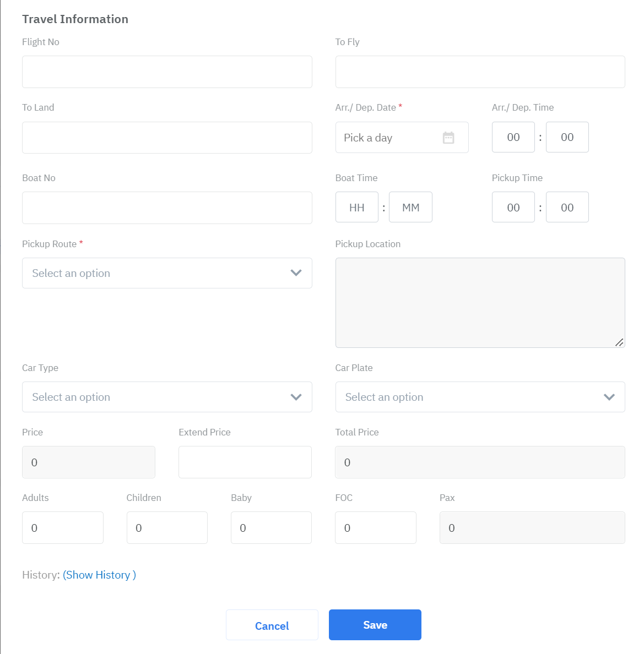This screenshot has height=654, width=644.
Task: Click the FOC count field
Action: click(x=375, y=527)
